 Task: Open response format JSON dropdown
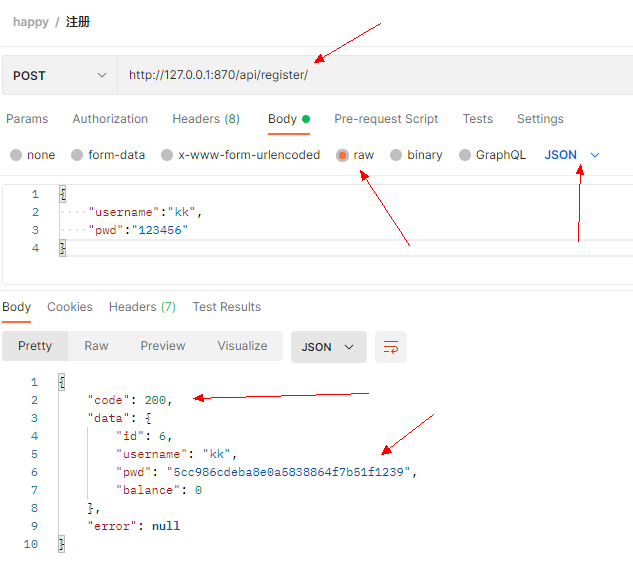point(329,347)
